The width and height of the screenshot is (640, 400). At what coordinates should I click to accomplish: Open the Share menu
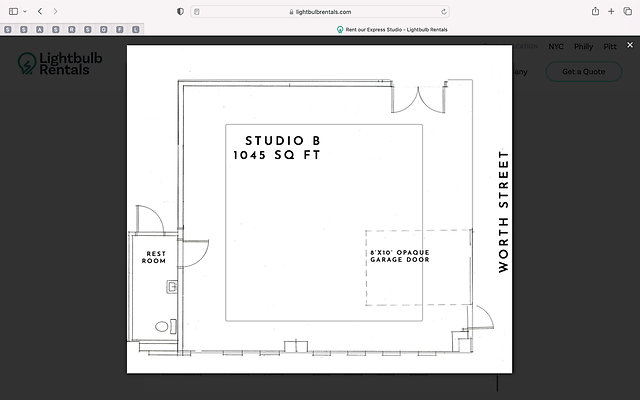[x=595, y=11]
